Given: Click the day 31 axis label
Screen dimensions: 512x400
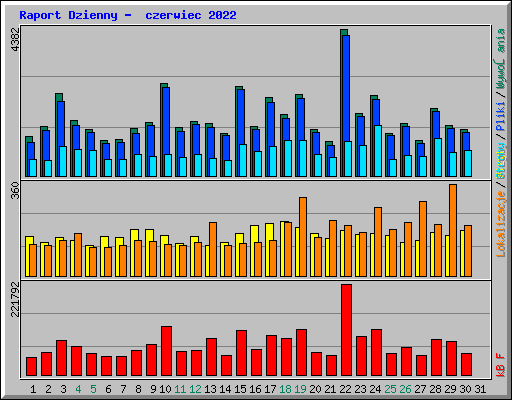Looking at the screenshot, I should click(480, 389).
